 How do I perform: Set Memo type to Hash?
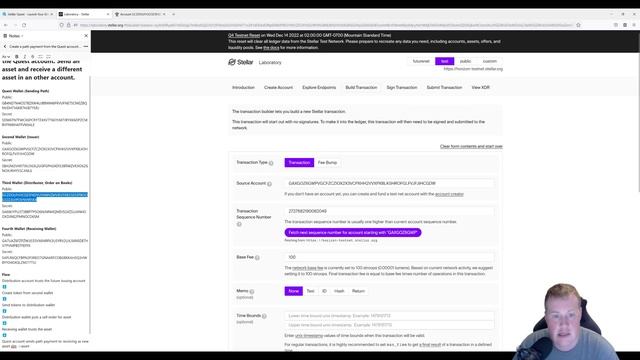pyautogui.click(x=339, y=291)
